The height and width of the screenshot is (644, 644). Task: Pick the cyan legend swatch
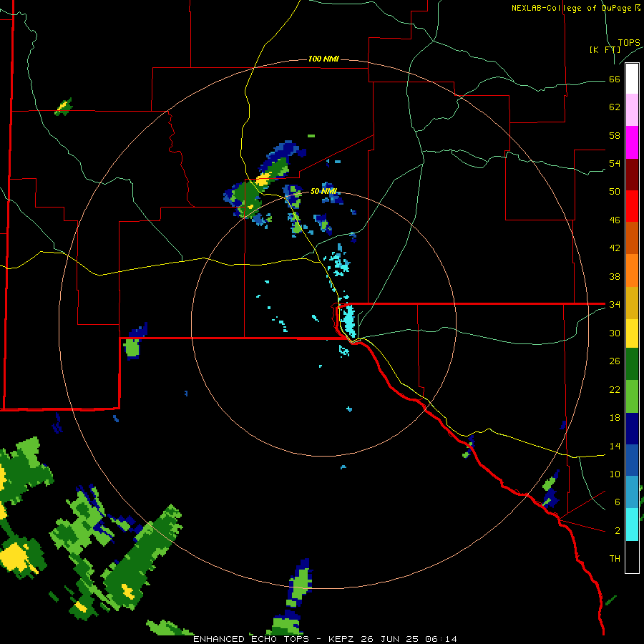click(x=632, y=525)
